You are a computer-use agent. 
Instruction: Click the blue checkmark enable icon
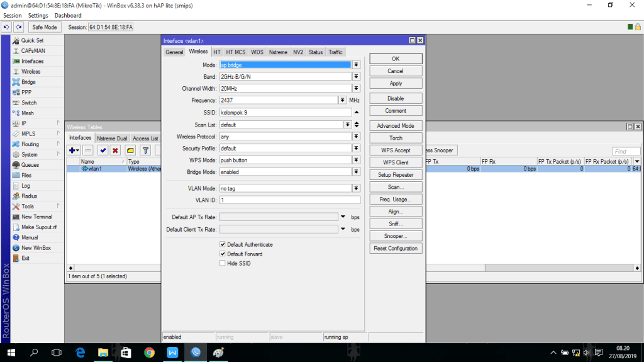pos(103,150)
